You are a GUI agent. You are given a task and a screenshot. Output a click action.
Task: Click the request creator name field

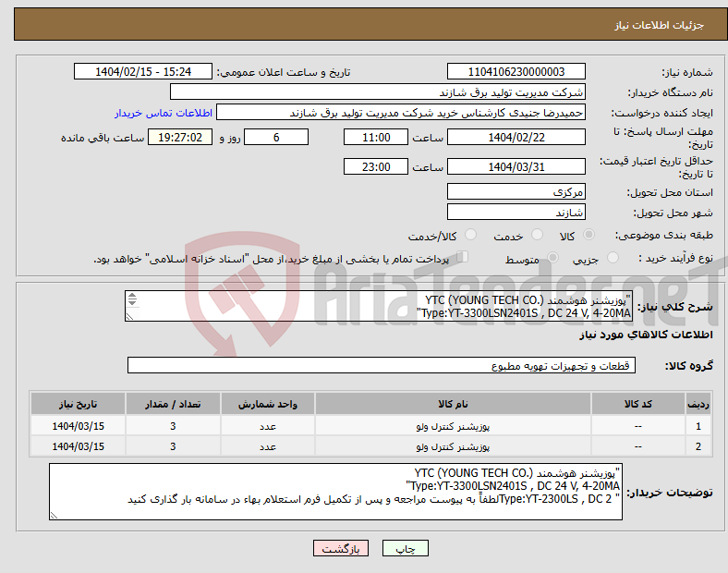pyautogui.click(x=401, y=113)
